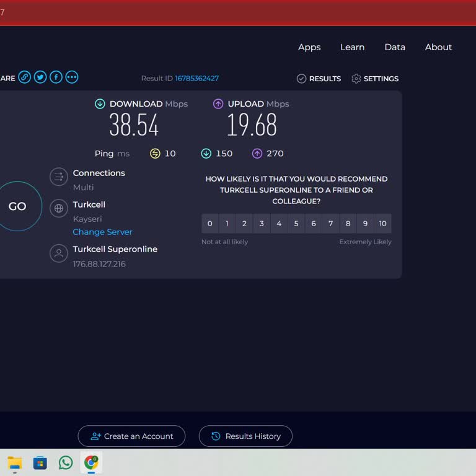476x476 pixels.
Task: Click the RESULTS checkmark icon
Action: 301,79
